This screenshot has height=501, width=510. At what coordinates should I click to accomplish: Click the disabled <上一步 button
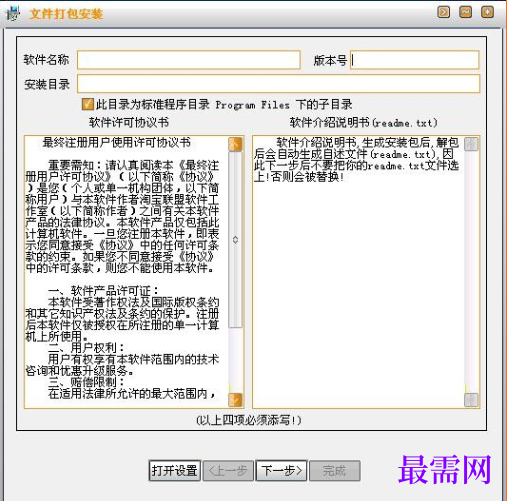coord(228,471)
